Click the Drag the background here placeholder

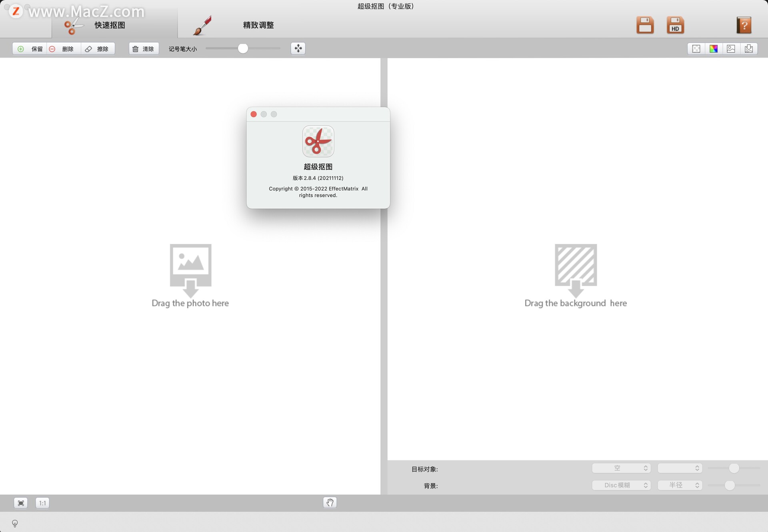pyautogui.click(x=576, y=276)
